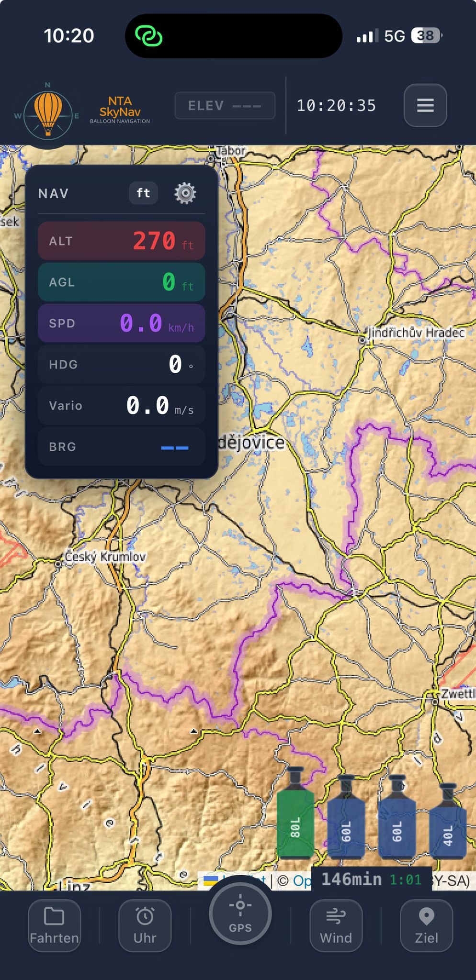Tap the AGL height row
This screenshot has height=980, width=476.
[122, 282]
